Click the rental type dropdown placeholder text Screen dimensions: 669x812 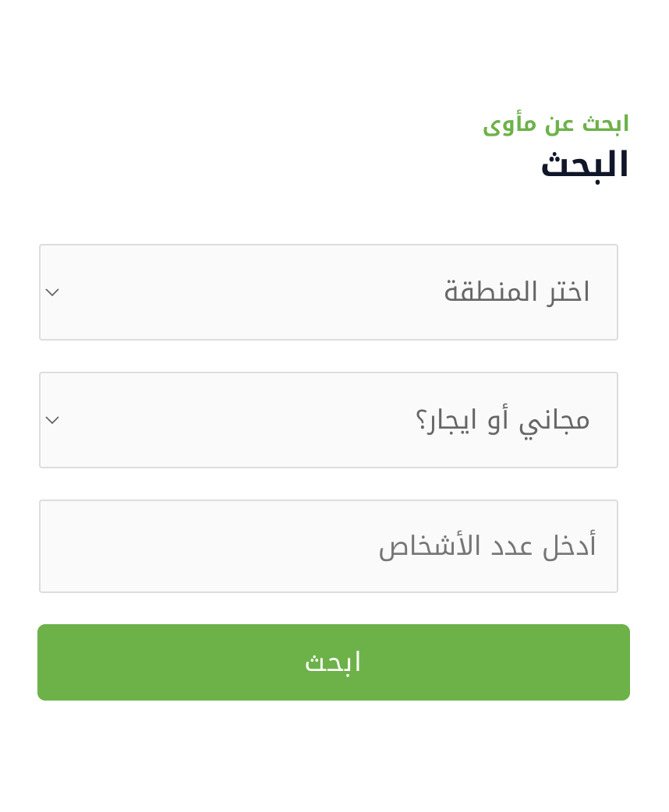(x=504, y=419)
